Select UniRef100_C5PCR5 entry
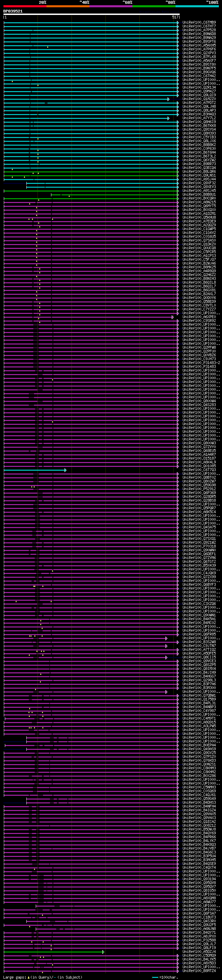Image resolution: width=222 pixels, height=980 pixels. pyautogui.click(x=199, y=252)
